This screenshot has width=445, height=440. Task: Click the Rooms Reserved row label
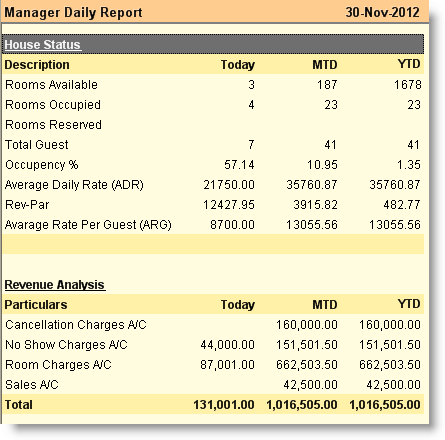53,125
